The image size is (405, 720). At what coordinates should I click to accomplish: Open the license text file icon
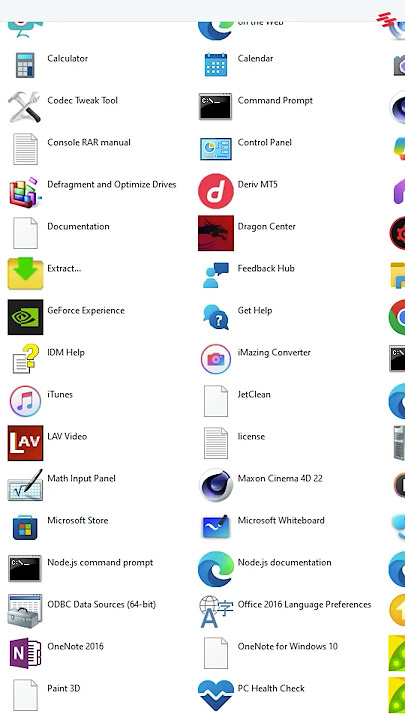[215, 443]
